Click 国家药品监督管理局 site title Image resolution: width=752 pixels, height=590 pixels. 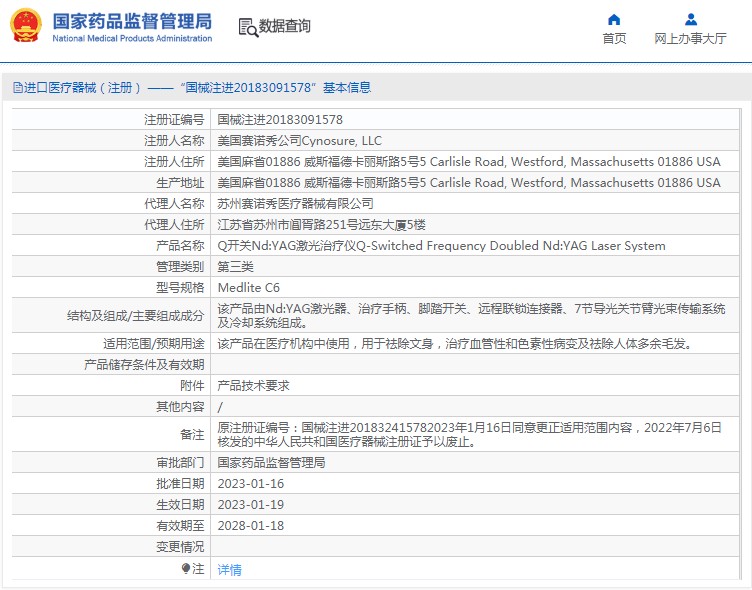pos(132,22)
